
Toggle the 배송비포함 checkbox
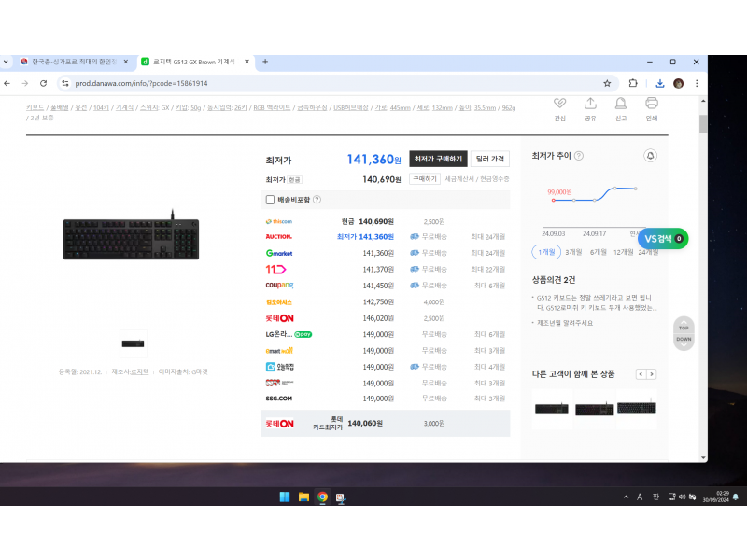(270, 200)
